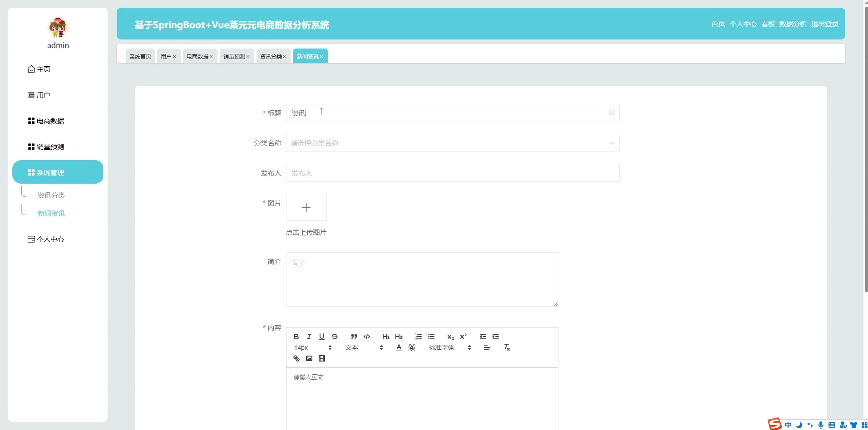Open the 标准字体 font family dropdown

(x=449, y=347)
